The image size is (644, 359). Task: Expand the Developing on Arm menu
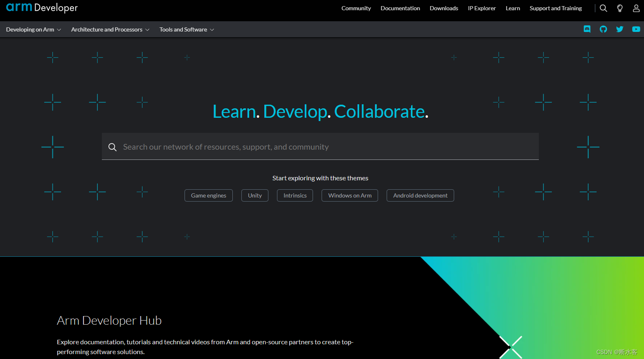click(34, 29)
